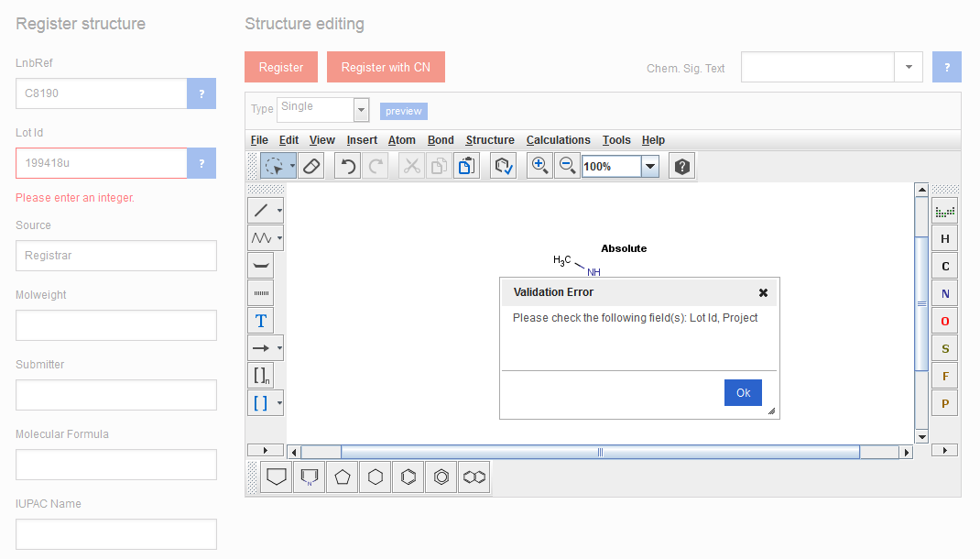The width and height of the screenshot is (980, 559).
Task: Open the zoom level dropdown next to 100%
Action: [x=650, y=166]
